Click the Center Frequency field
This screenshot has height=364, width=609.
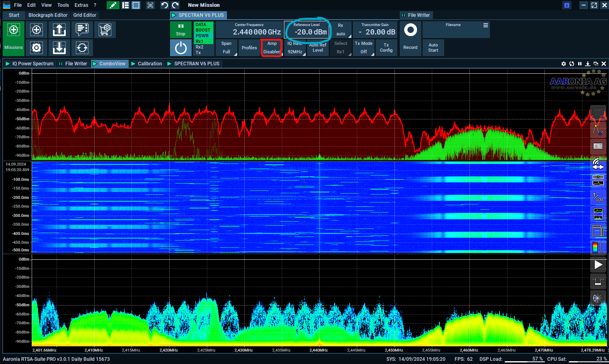tap(257, 32)
